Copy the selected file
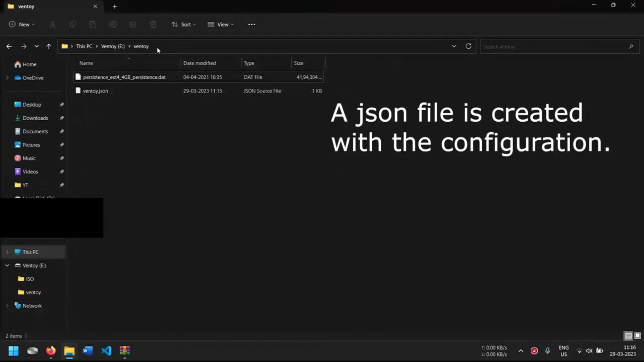Viewport: 644px width, 362px height. [73, 24]
